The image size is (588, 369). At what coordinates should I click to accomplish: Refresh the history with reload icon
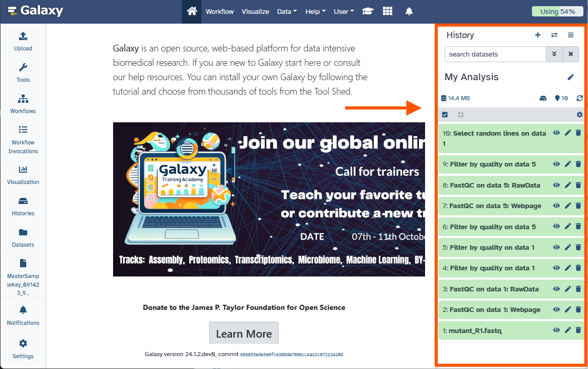point(579,98)
